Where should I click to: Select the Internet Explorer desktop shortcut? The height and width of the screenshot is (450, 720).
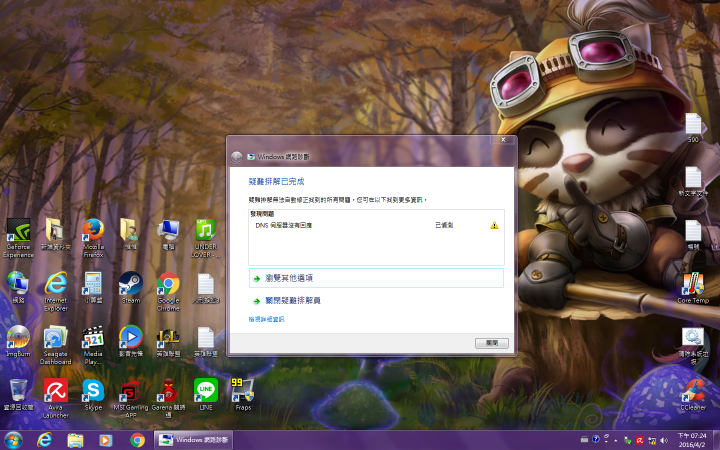[56, 291]
